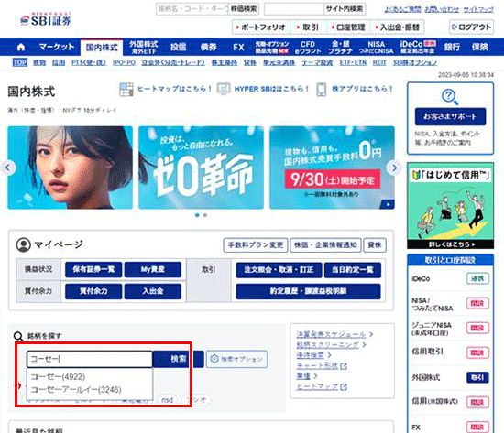The width and height of the screenshot is (504, 433).
Task: Open the IPO・PO sub-menu link
Action: pyautogui.click(x=124, y=62)
